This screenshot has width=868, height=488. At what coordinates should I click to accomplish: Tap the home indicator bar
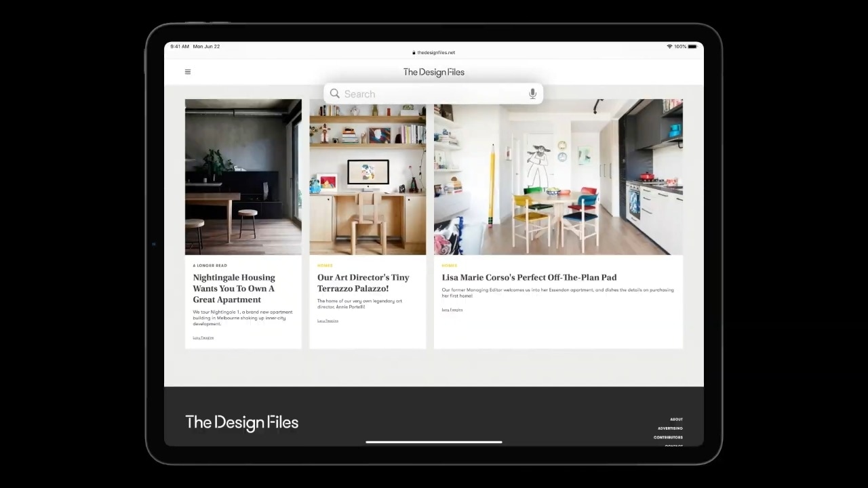(x=434, y=442)
